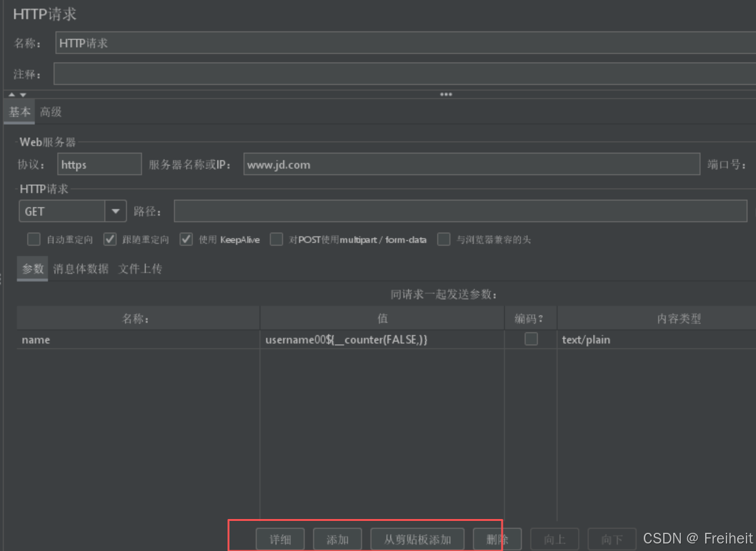
Task: Select the text/plain content type cell
Action: (x=657, y=340)
